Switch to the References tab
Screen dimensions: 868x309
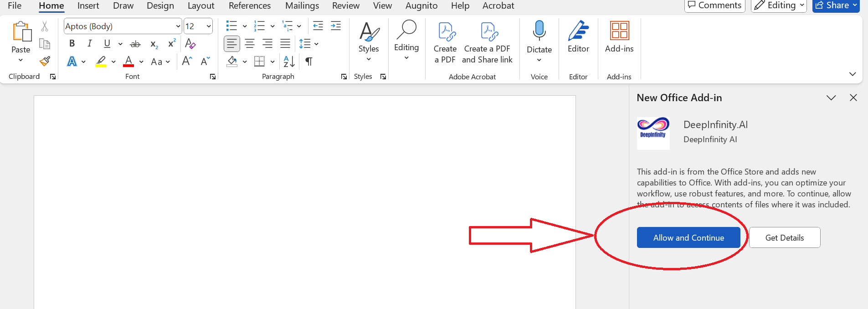[x=249, y=6]
